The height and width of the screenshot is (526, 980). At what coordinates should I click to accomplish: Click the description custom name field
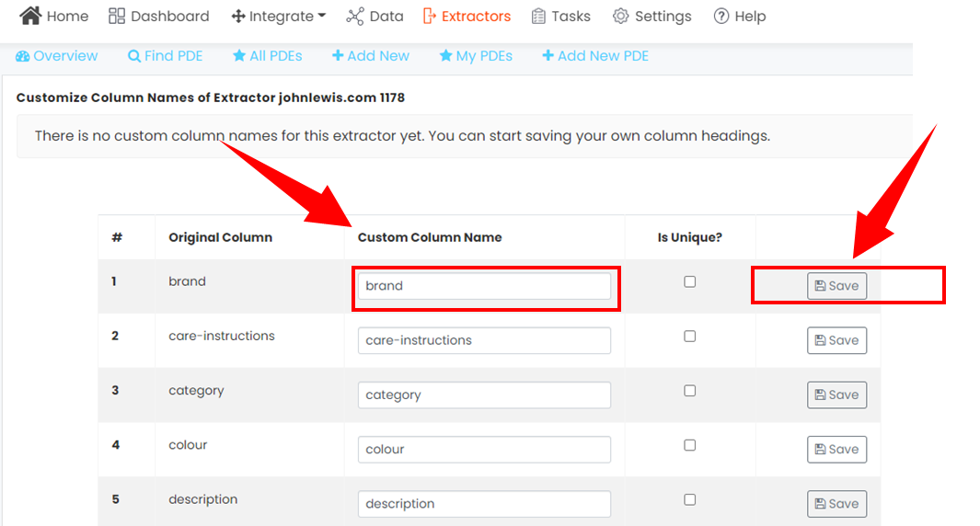click(484, 504)
